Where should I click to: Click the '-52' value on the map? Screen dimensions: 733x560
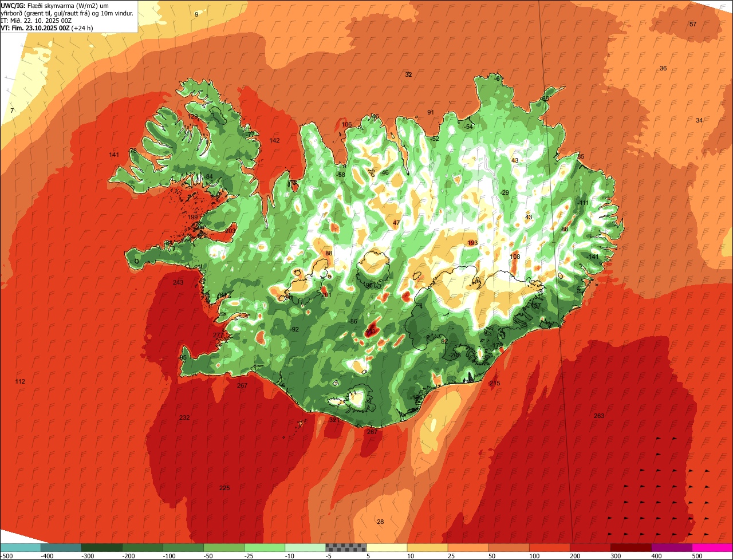coord(435,139)
